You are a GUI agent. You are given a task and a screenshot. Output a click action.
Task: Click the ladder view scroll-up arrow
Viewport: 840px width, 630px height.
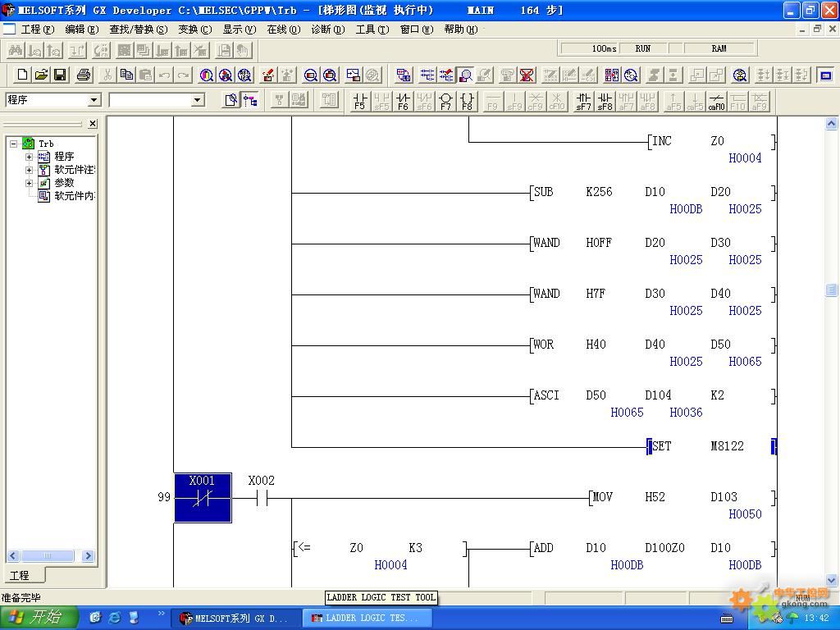(x=832, y=124)
